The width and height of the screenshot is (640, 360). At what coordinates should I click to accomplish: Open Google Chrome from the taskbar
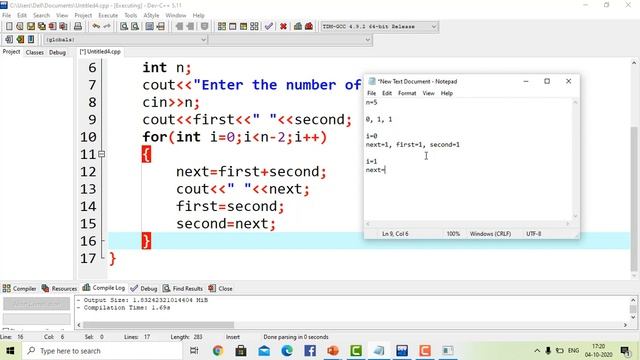point(218,351)
